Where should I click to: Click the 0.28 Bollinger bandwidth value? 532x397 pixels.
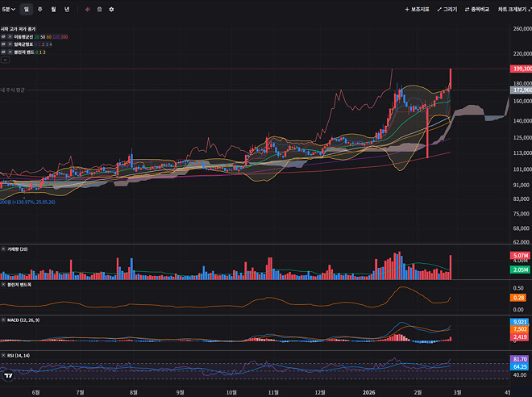518,298
